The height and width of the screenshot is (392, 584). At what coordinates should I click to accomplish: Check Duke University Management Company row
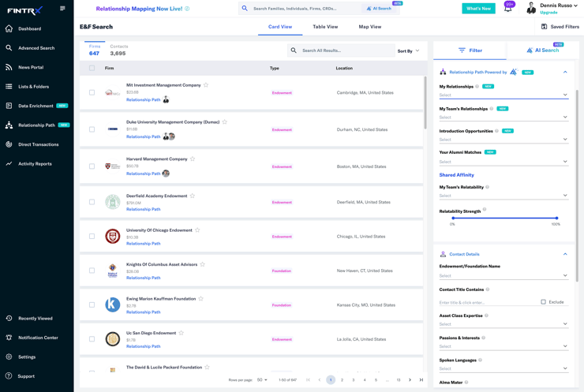[92, 129]
